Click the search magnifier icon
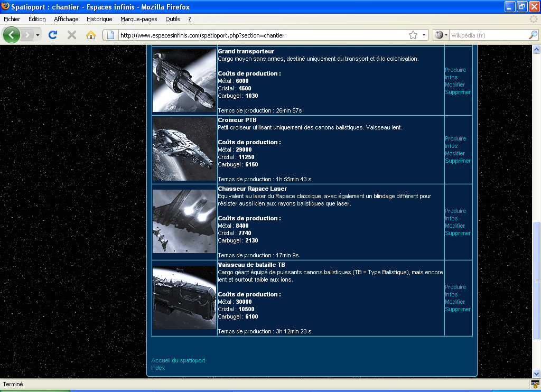541x392 pixels. click(533, 35)
